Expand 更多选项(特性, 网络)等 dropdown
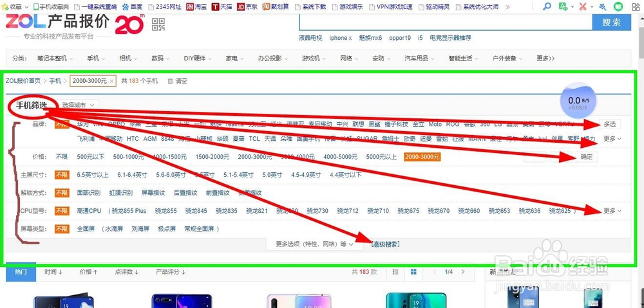Viewport: 644px width, 308px height. click(315, 244)
